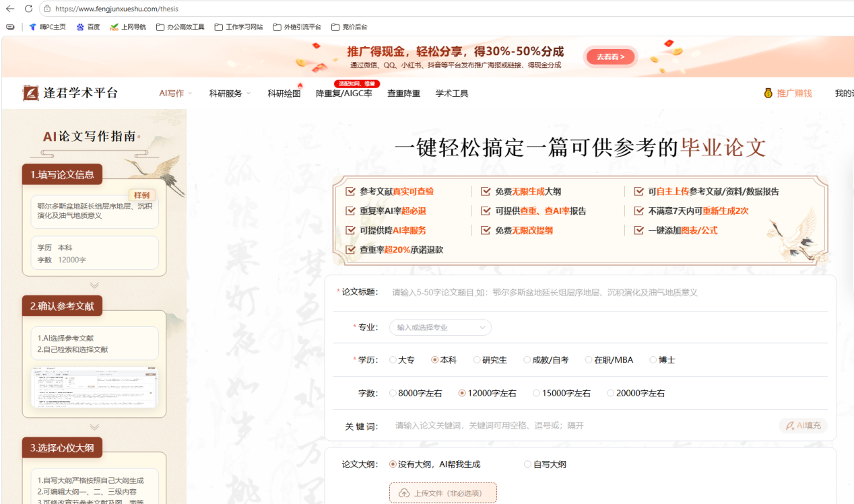This screenshot has width=854, height=504.
Task: Click the browser back arrow
Action: point(10,9)
